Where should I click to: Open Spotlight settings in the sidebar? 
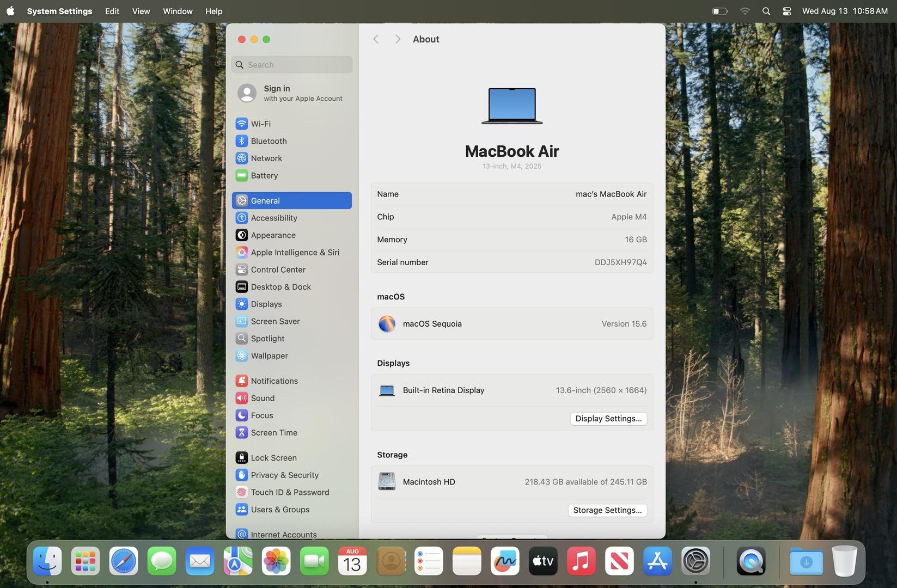click(291, 339)
